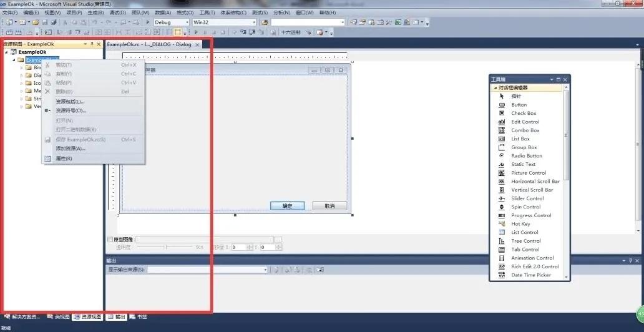Pin the 资源视图 panel with pushpin

92,44
